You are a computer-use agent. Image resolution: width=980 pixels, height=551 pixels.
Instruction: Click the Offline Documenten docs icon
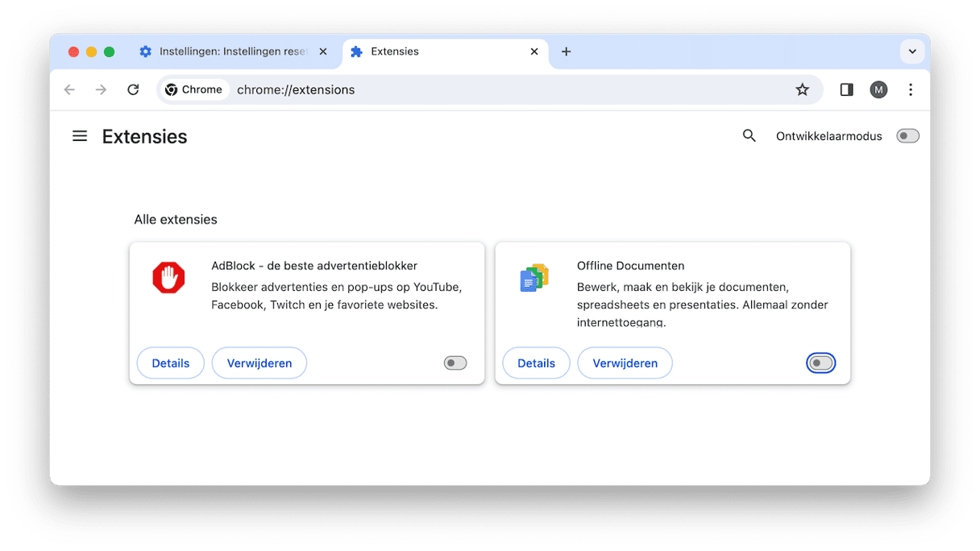[x=534, y=278]
